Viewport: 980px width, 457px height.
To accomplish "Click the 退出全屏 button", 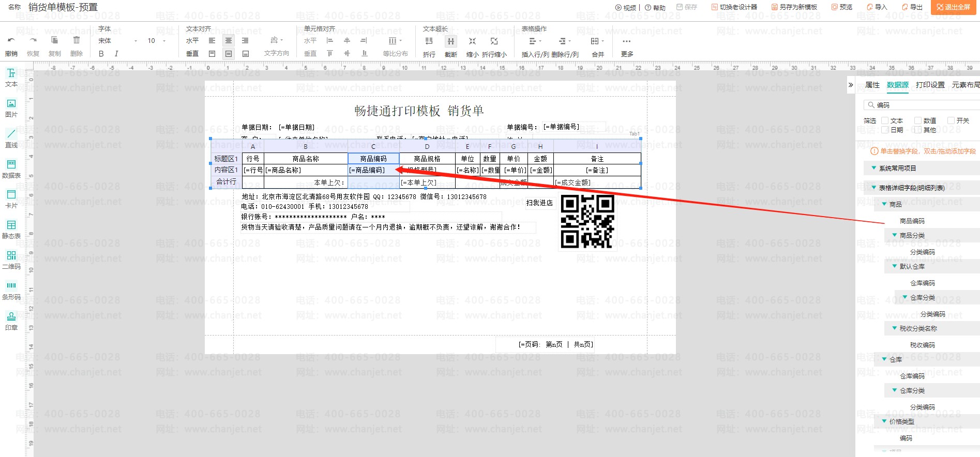I will (x=954, y=7).
